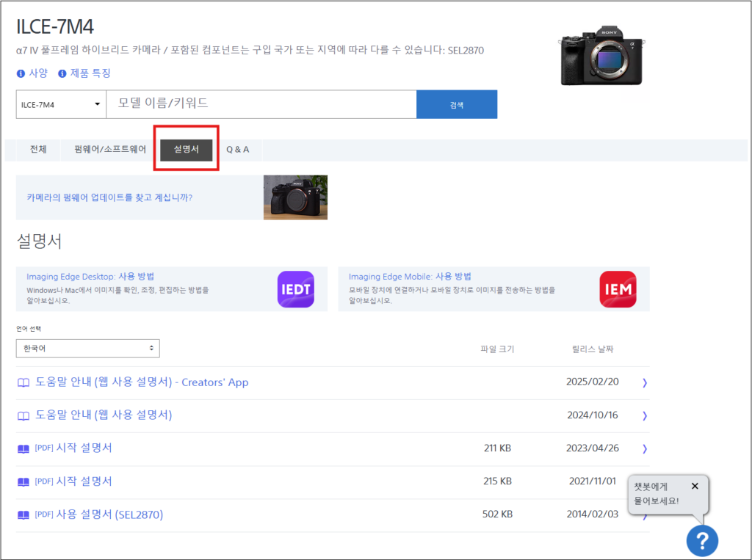
Task: Open the chatbot question mark button
Action: tap(702, 541)
